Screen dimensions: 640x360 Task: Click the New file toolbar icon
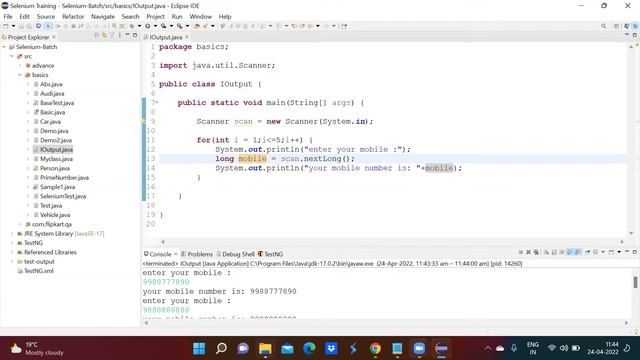(5, 26)
